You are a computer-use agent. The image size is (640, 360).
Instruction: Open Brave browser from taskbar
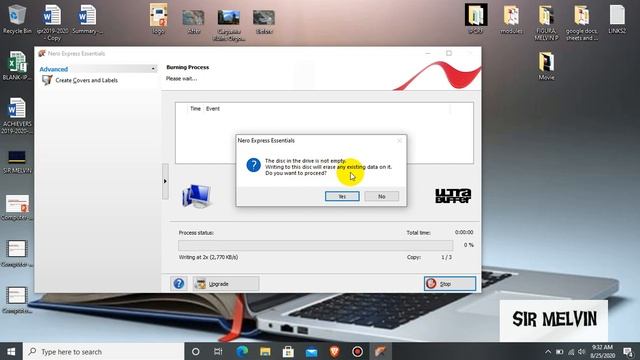pos(334,351)
